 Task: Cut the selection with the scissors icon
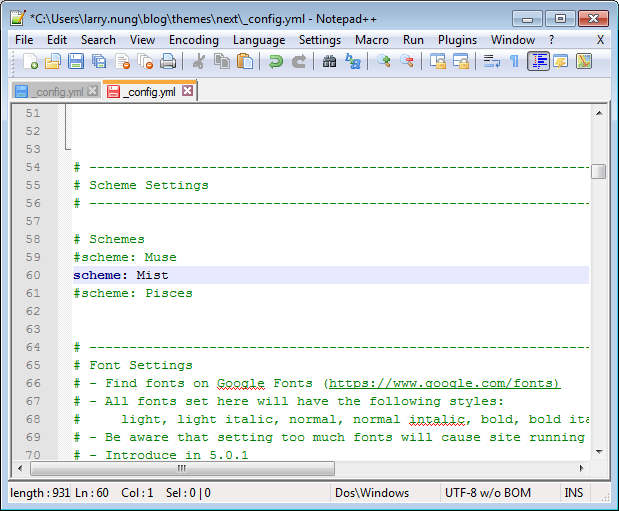coord(199,62)
